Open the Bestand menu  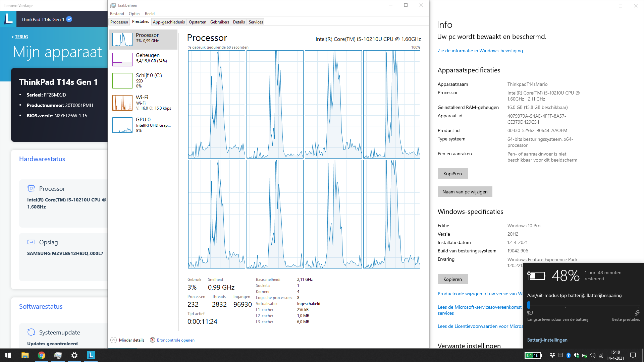(117, 14)
